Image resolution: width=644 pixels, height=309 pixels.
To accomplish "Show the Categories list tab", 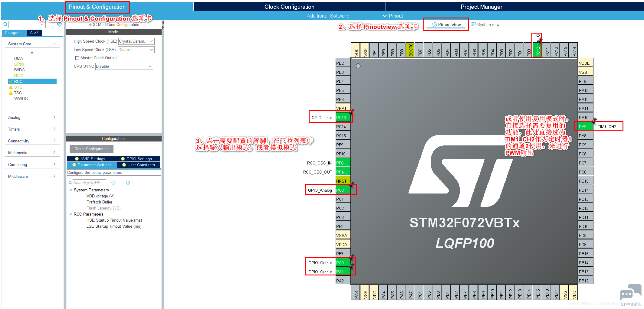I will [x=14, y=33].
